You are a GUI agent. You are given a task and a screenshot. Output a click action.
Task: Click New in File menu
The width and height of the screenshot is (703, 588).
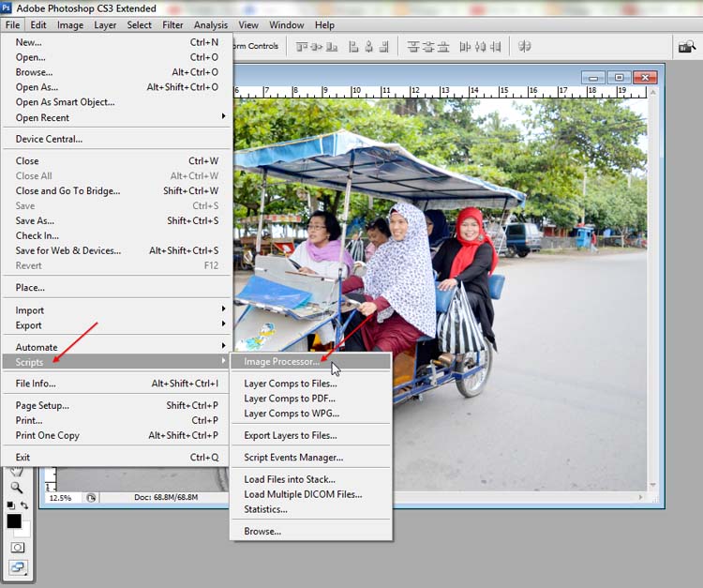click(x=116, y=42)
